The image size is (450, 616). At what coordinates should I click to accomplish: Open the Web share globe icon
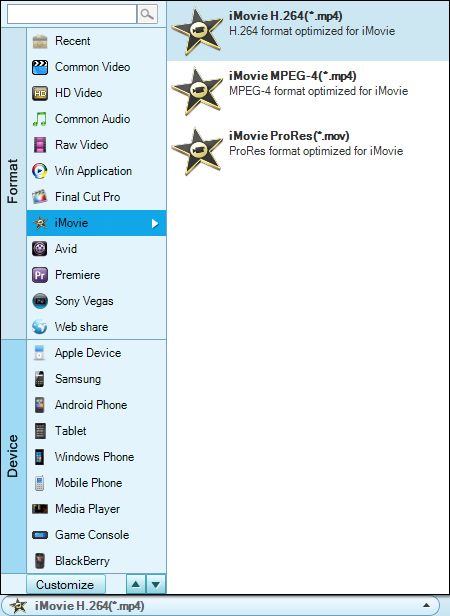coord(40,327)
